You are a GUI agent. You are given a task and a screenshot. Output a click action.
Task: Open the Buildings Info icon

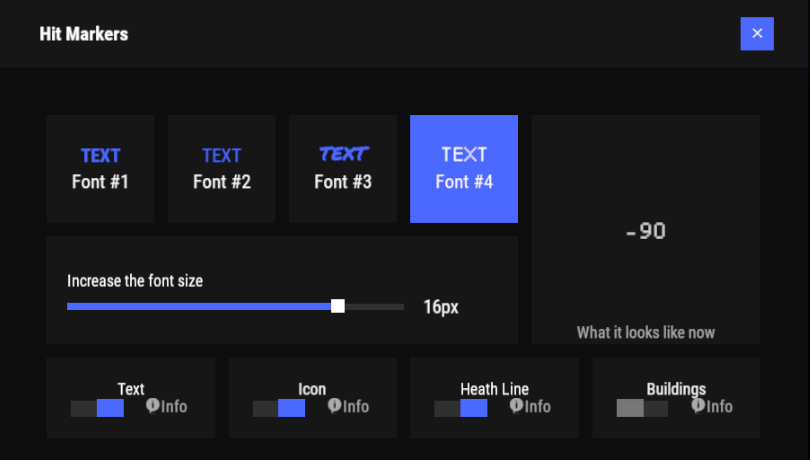pyautogui.click(x=699, y=405)
